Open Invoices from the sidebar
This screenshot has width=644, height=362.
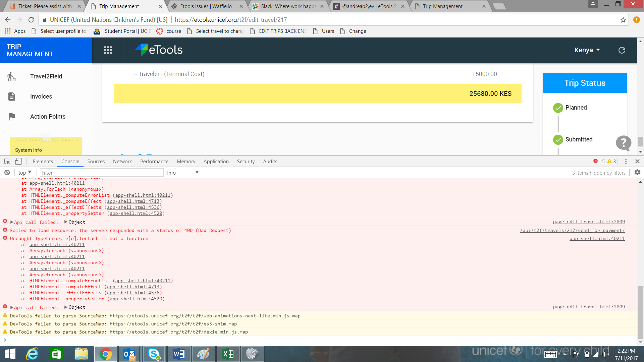(41, 97)
